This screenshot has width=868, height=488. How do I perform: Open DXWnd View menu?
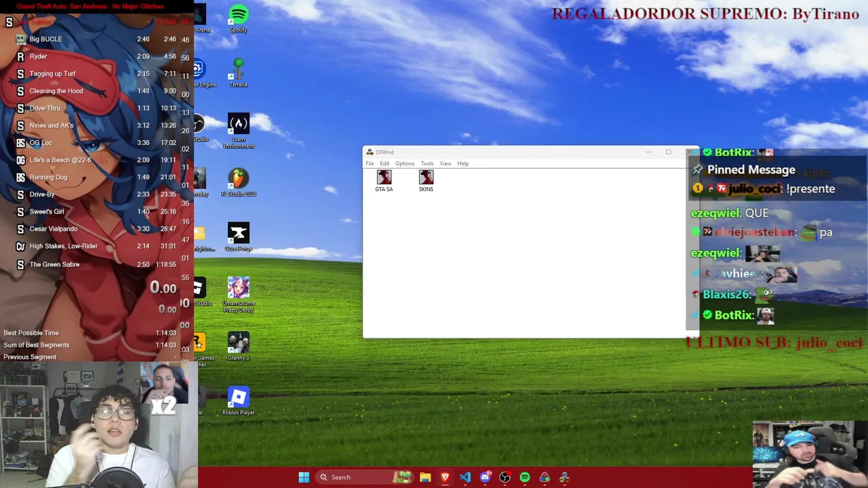445,163
